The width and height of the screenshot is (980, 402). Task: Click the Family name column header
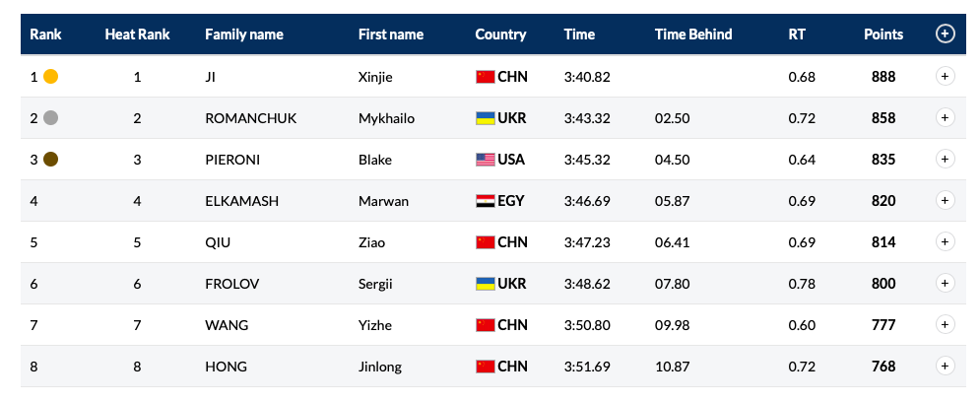pyautogui.click(x=243, y=34)
